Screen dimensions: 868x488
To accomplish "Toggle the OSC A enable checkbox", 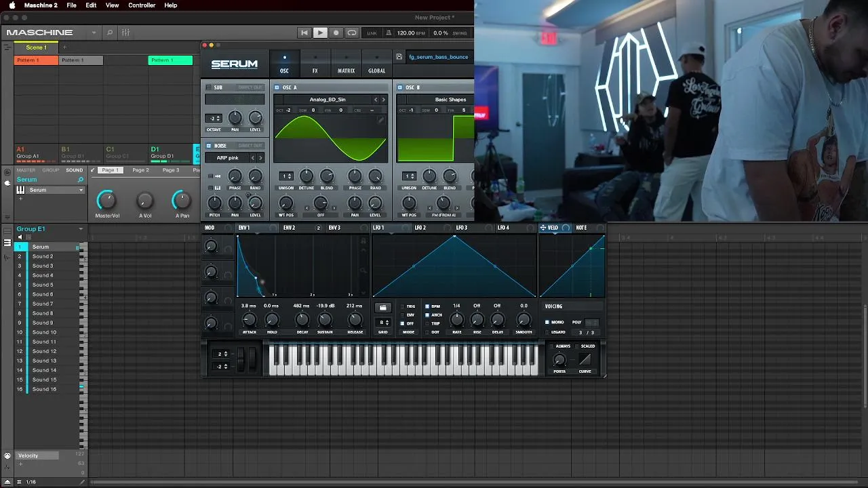I will (x=277, y=87).
